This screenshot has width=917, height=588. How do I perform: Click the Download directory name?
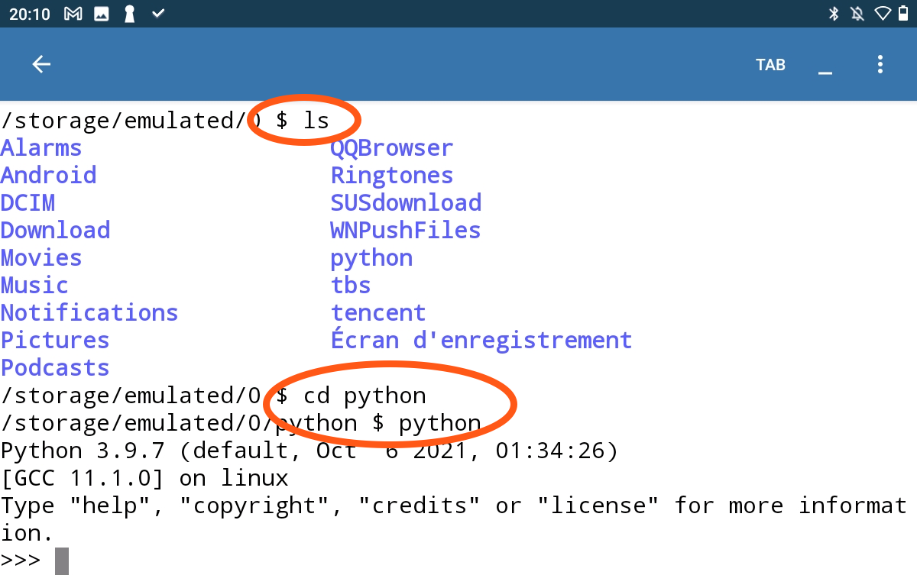tap(55, 231)
